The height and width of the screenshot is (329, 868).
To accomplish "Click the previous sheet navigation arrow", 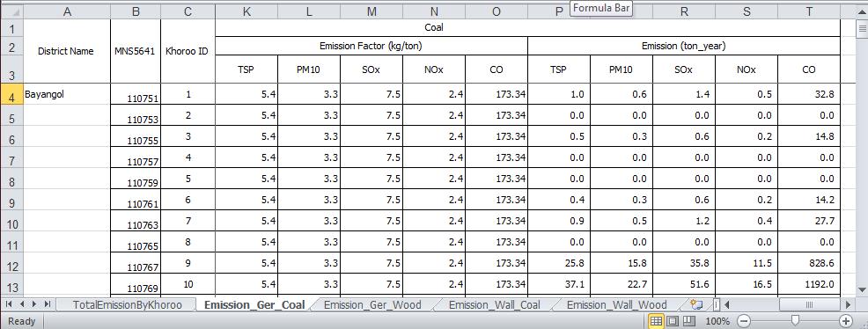I will pyautogui.click(x=22, y=304).
